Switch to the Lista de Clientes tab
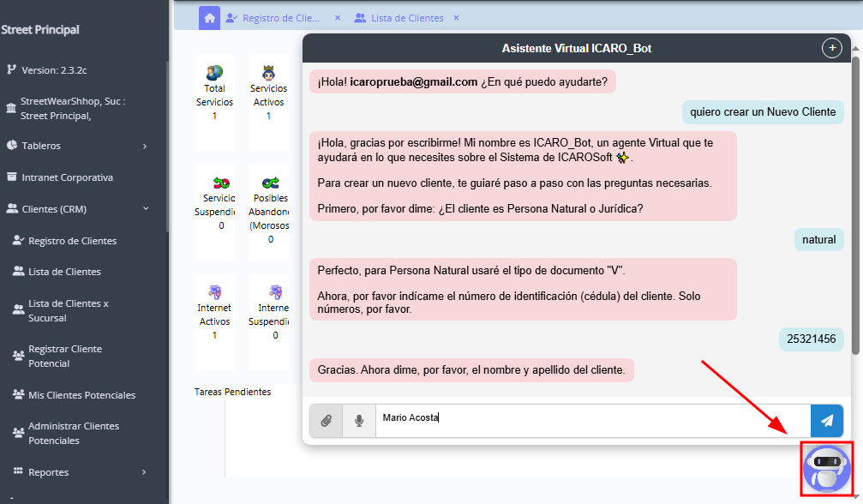The height and width of the screenshot is (504, 863). tap(406, 18)
